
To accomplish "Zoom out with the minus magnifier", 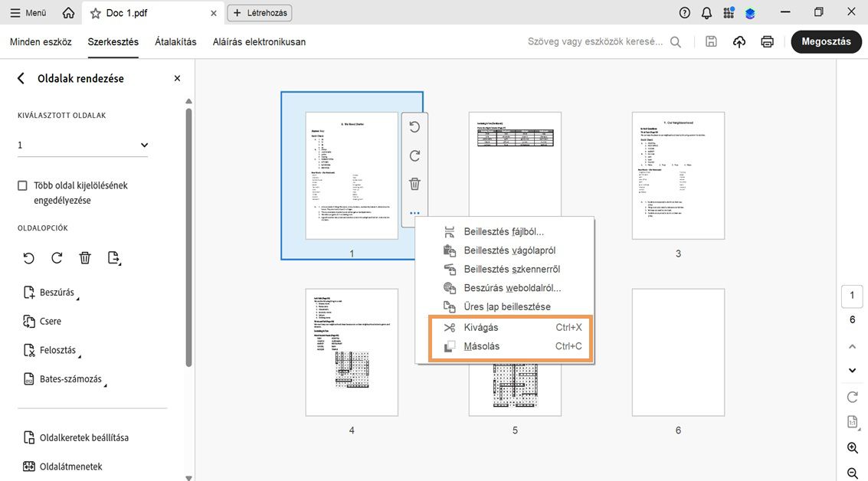I will (x=853, y=473).
